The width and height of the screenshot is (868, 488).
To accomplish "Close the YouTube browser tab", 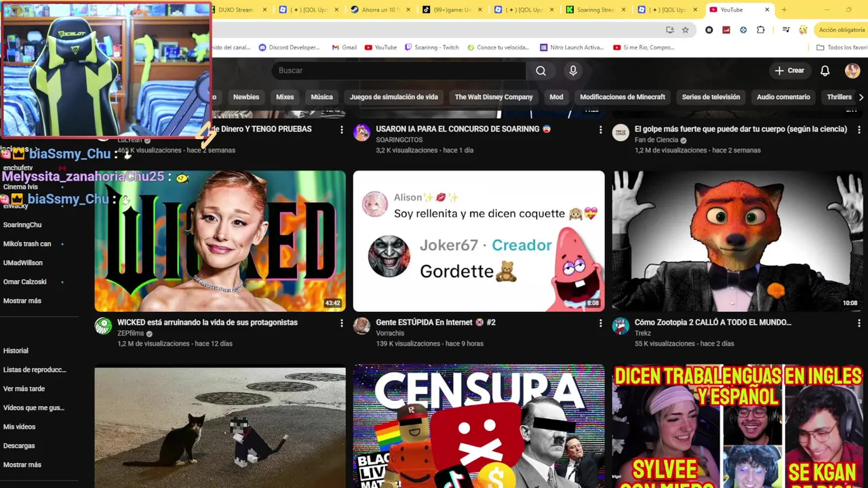I will (x=767, y=9).
